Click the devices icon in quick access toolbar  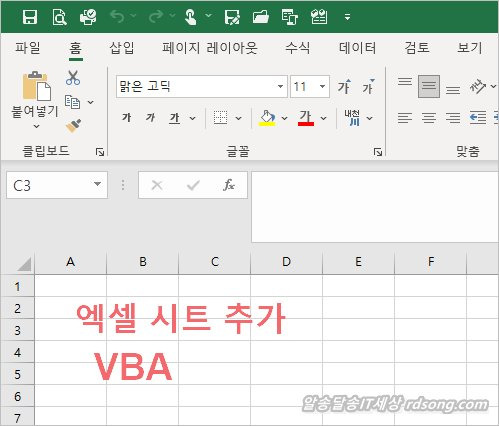289,17
